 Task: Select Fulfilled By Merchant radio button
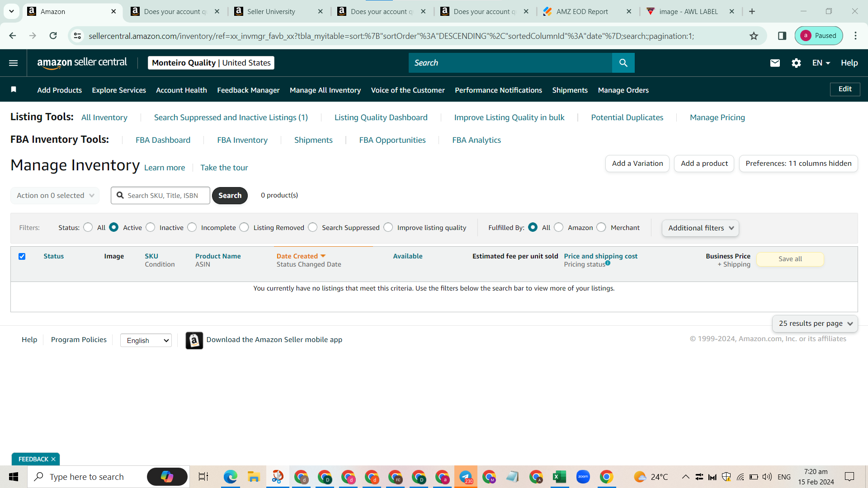click(601, 227)
